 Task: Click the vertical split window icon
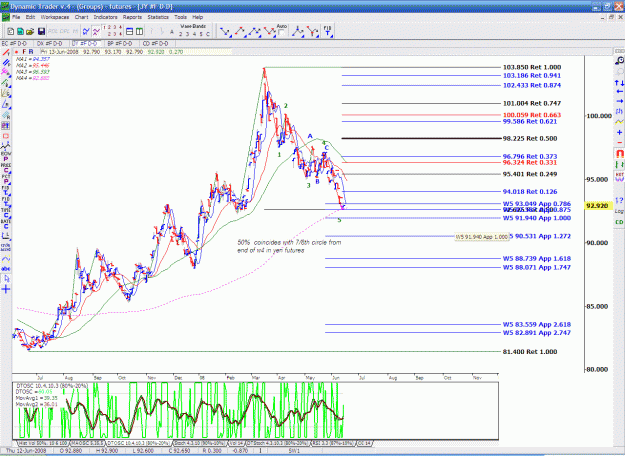(x=139, y=31)
